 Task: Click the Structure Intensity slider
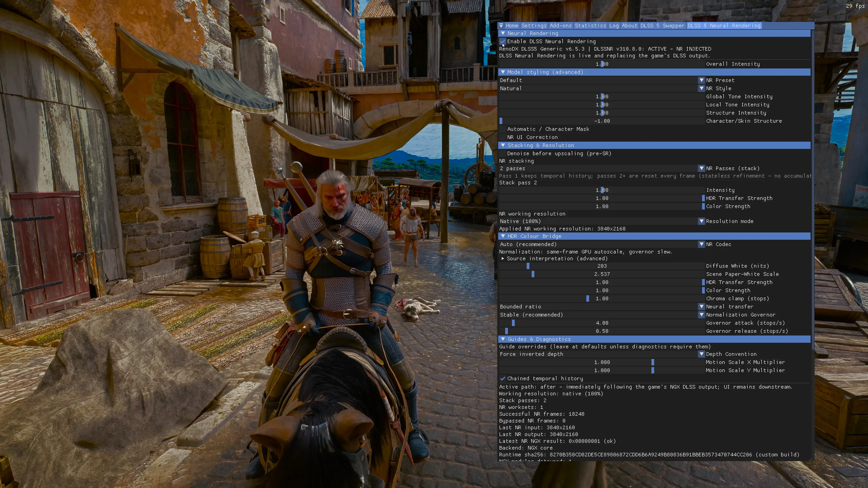tap(602, 113)
